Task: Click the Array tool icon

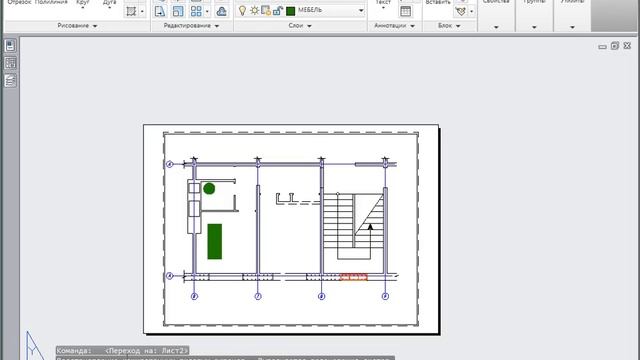Action: pos(196,11)
